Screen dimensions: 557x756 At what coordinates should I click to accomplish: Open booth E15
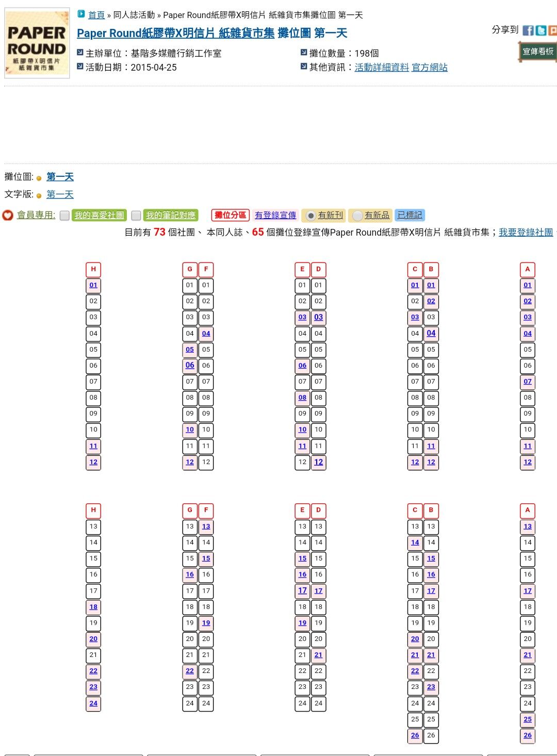point(302,558)
